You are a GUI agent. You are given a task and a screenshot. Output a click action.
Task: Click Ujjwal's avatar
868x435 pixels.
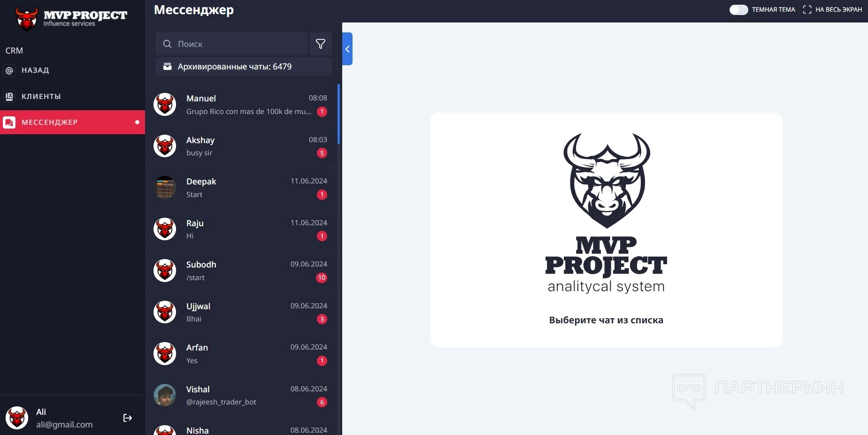165,312
